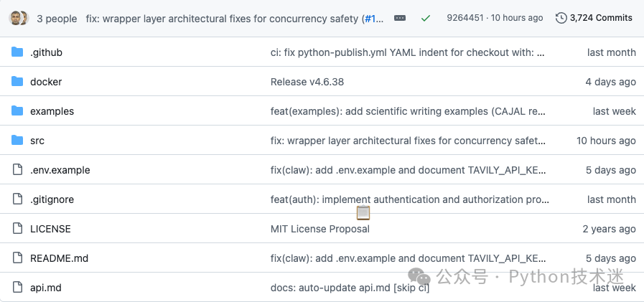
Task: Click '2 years ago' in the LICENSE row
Action: click(x=609, y=229)
